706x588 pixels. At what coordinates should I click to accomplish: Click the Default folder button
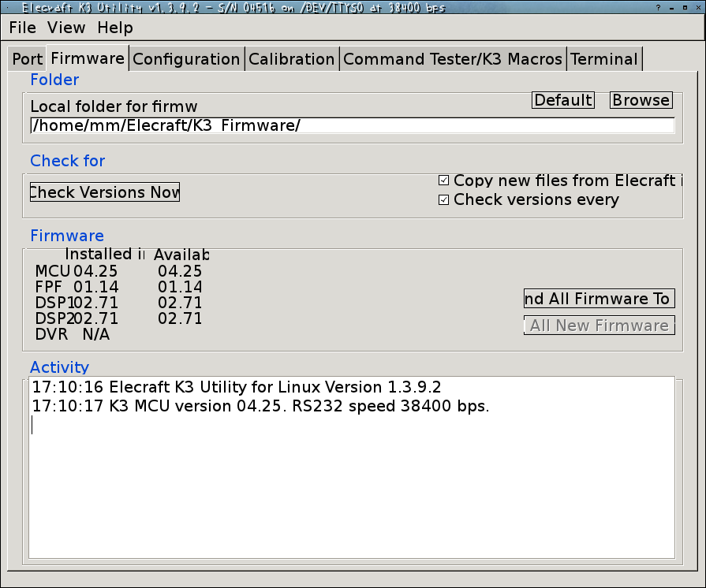coord(563,100)
